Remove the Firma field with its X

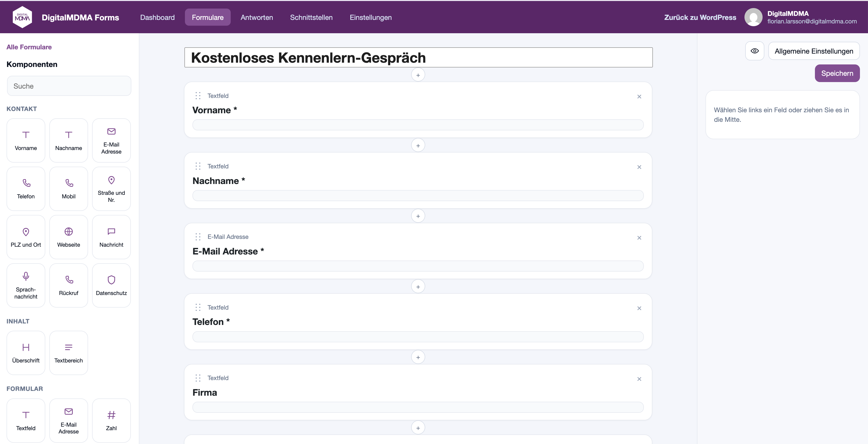click(639, 379)
